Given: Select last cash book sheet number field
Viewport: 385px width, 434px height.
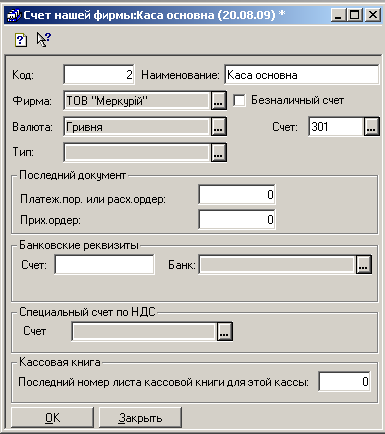Looking at the screenshot, I should [344, 381].
